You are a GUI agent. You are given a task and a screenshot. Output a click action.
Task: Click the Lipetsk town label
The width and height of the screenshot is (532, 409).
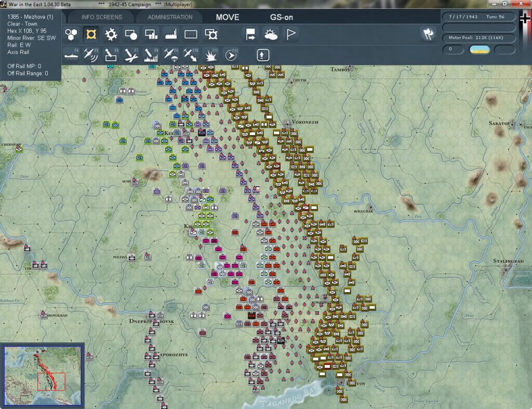300,81
